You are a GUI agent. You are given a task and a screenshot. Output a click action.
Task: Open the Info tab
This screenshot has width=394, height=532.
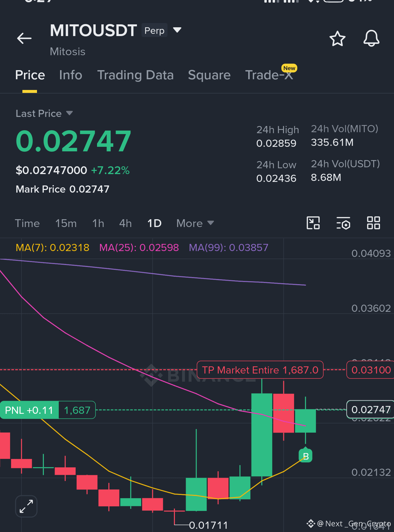(71, 75)
